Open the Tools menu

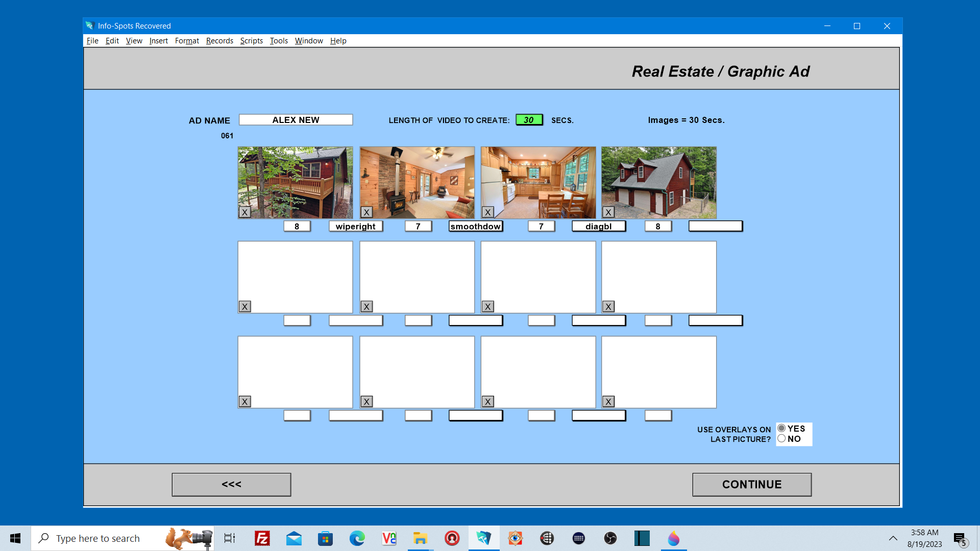click(x=279, y=41)
